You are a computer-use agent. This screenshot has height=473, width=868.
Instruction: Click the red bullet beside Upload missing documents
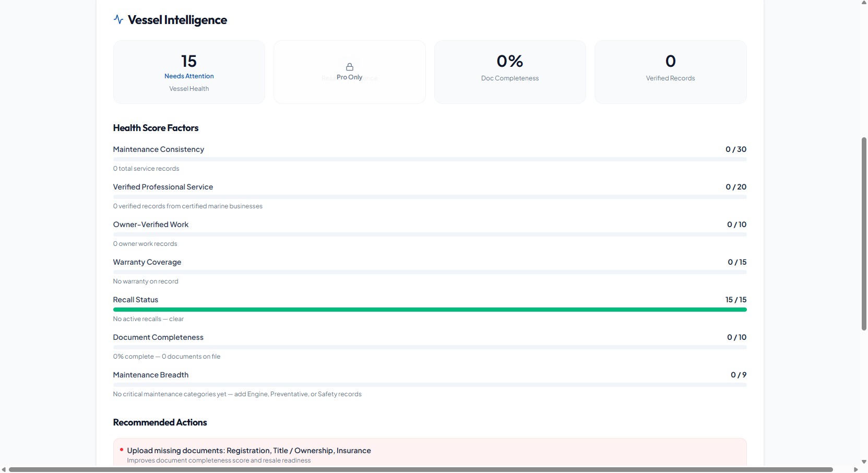point(122,450)
